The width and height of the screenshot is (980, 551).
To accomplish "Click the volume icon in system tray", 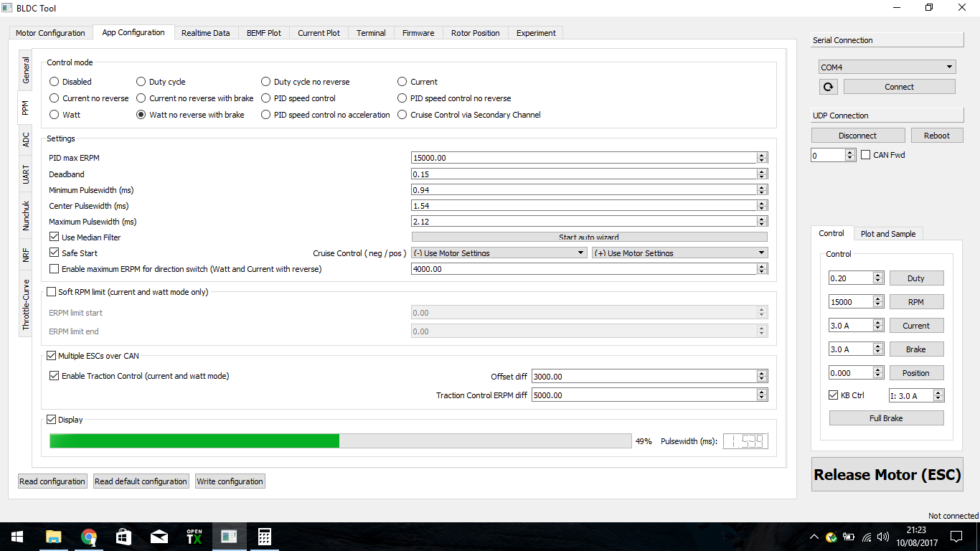I will pyautogui.click(x=882, y=537).
